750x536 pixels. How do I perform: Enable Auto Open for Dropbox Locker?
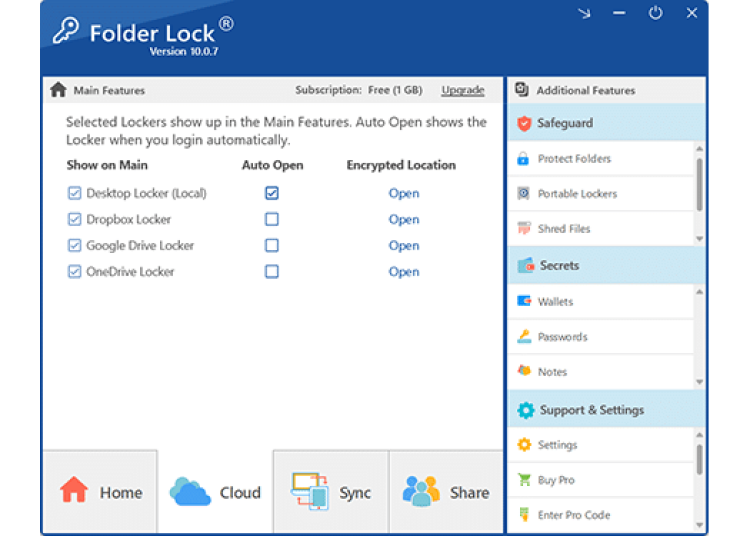[x=272, y=220]
